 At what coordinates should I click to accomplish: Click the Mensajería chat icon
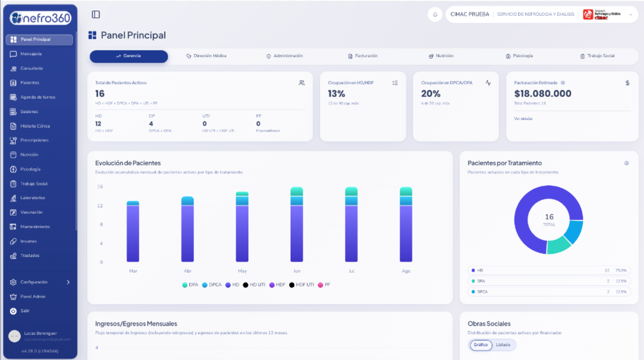pos(13,54)
